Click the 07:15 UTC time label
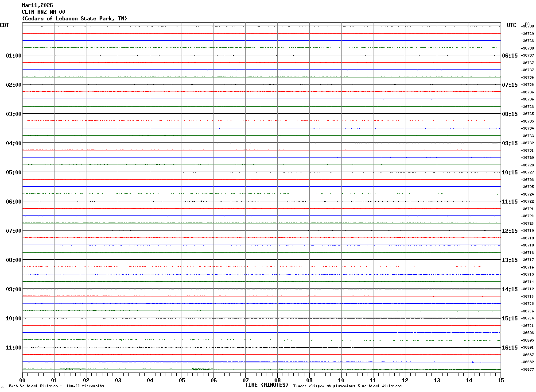The width and height of the screenshot is (536, 392). 509,85
